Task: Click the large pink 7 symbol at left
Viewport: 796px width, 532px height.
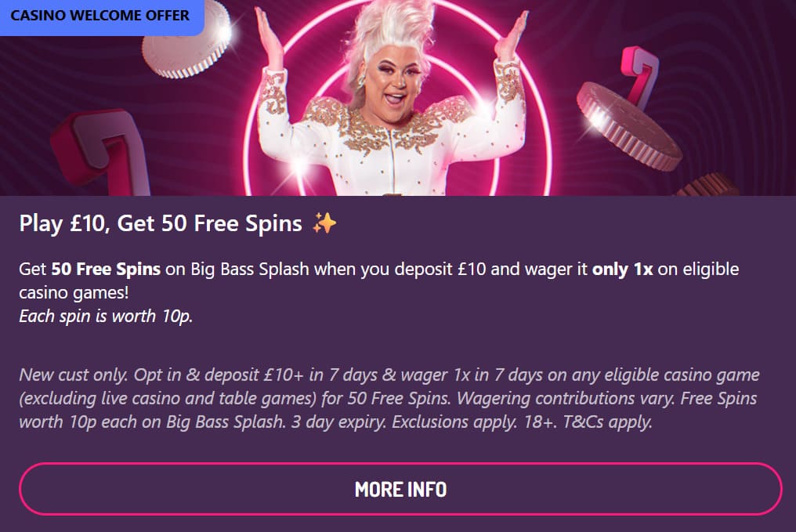Action: click(x=100, y=154)
